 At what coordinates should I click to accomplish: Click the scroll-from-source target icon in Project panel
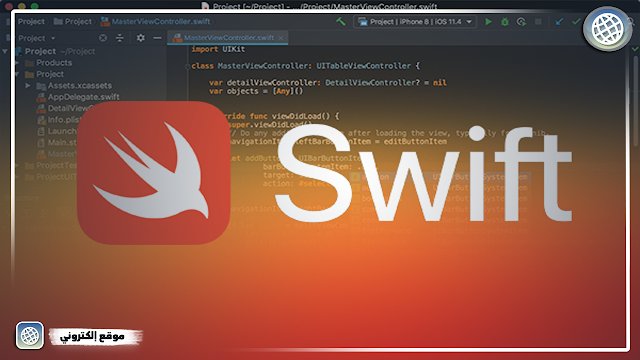pyautogui.click(x=103, y=38)
